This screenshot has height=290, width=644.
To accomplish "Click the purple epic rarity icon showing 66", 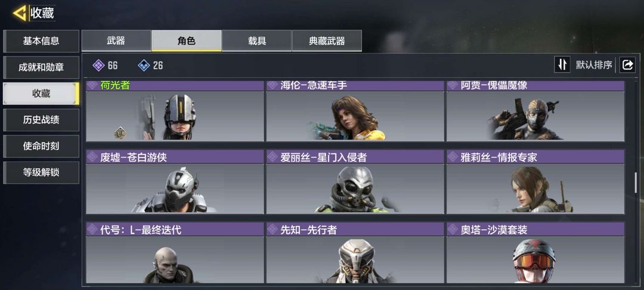I will click(98, 65).
